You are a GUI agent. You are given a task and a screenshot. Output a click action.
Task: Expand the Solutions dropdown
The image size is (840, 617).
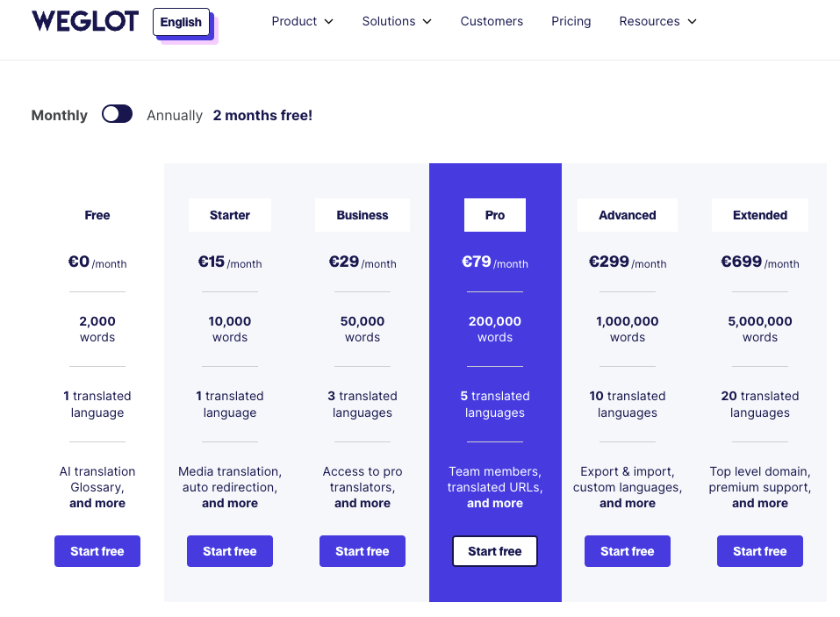[397, 21]
